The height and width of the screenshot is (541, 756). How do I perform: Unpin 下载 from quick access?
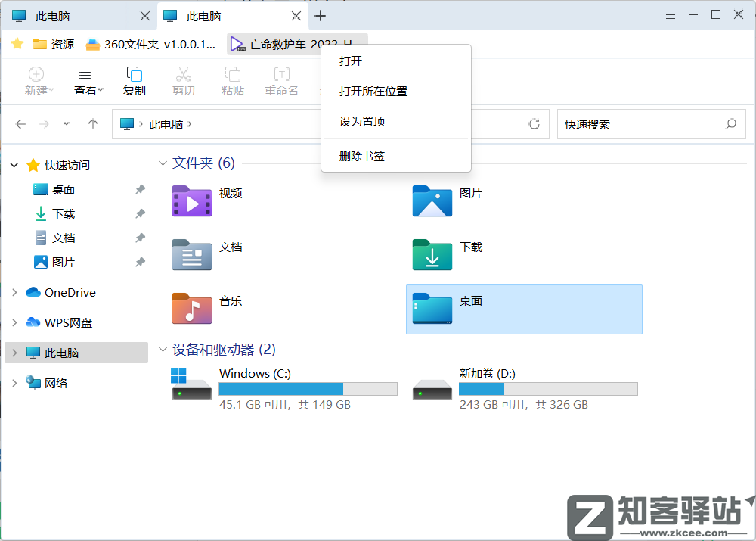tap(140, 213)
